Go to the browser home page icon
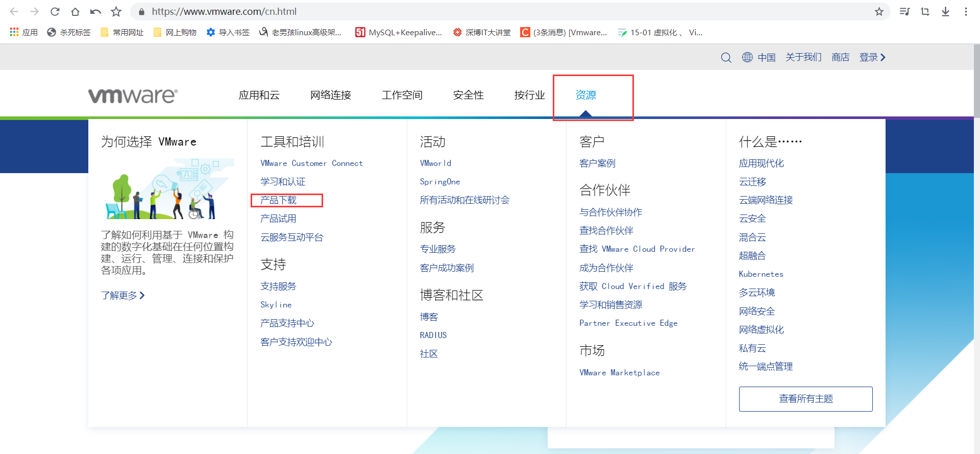 tap(75, 11)
